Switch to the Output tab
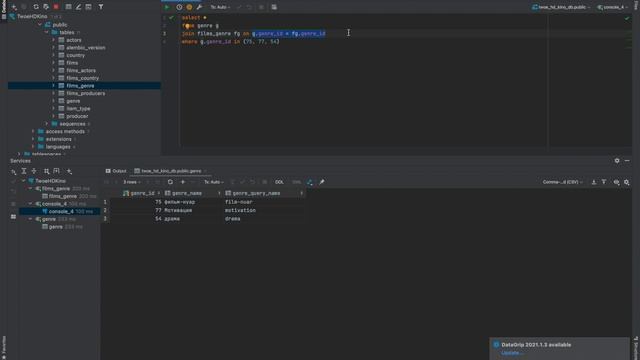Image resolution: width=640 pixels, height=360 pixels. click(116, 171)
